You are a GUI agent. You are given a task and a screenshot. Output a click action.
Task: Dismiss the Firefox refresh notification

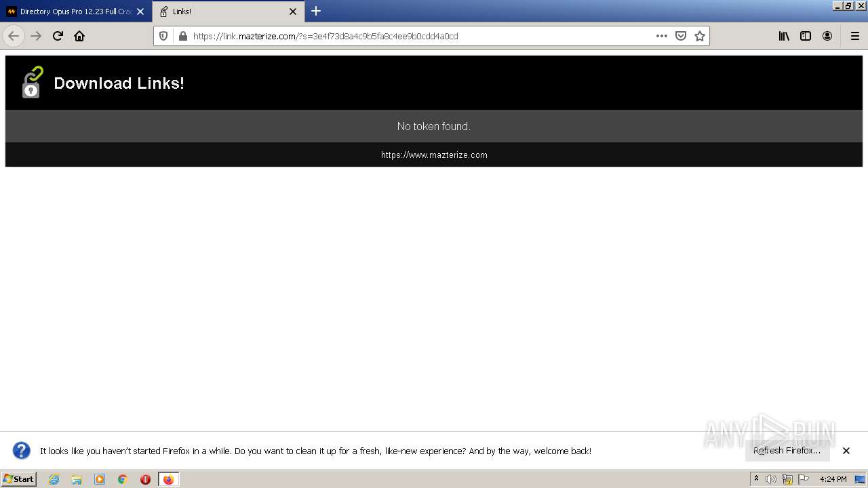(846, 451)
